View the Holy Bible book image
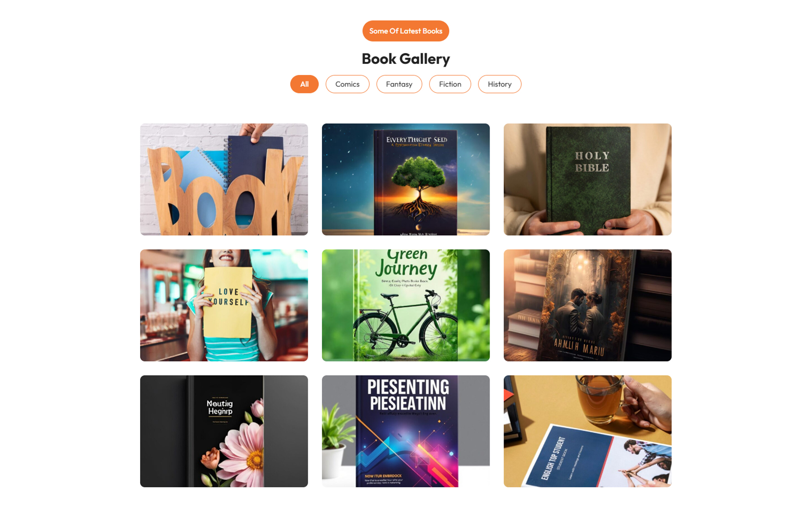Viewport: 812px width, 505px height. coord(587,179)
